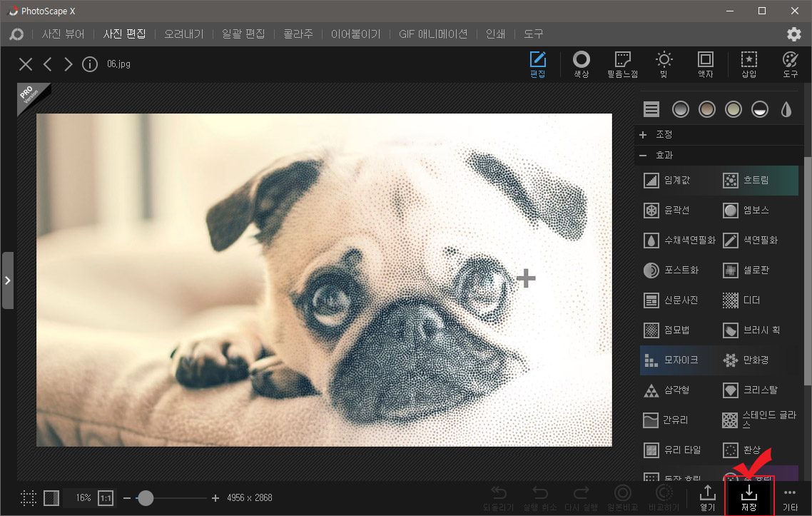Switch to 오려내기 menu
Viewport: 812px width, 516px height.
[184, 34]
